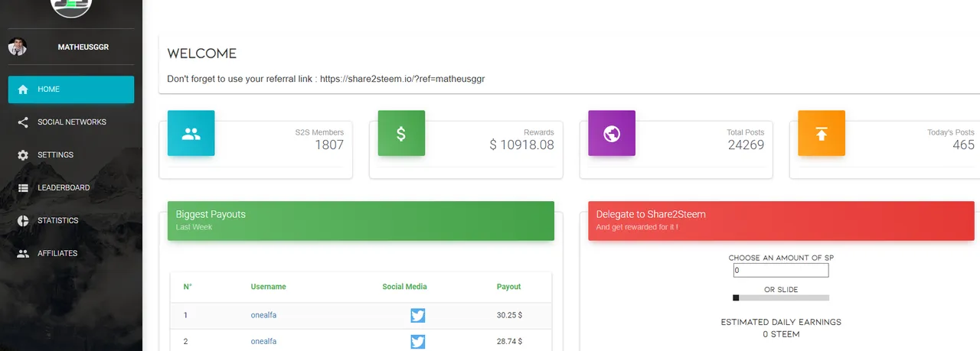Open the HOME menu item
This screenshot has width=980, height=351.
point(71,89)
